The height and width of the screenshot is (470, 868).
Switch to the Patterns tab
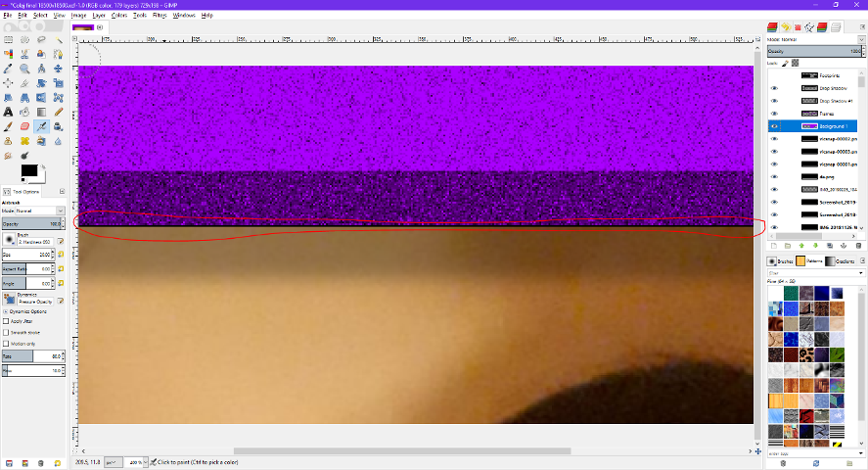point(809,260)
